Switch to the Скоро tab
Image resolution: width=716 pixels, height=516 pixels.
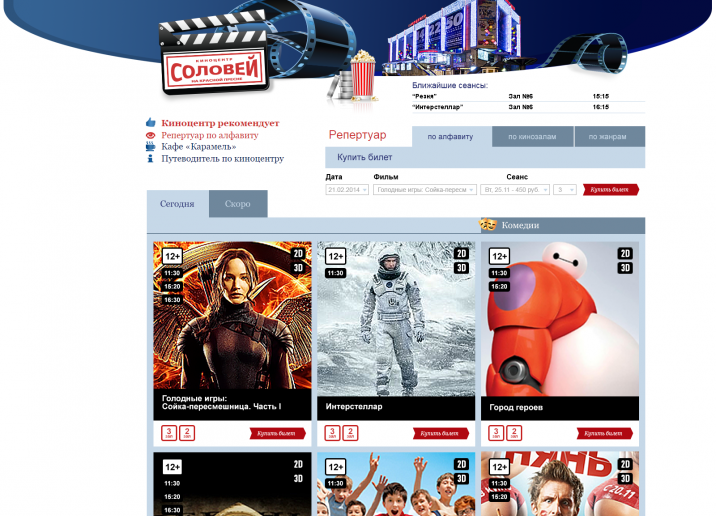238,204
